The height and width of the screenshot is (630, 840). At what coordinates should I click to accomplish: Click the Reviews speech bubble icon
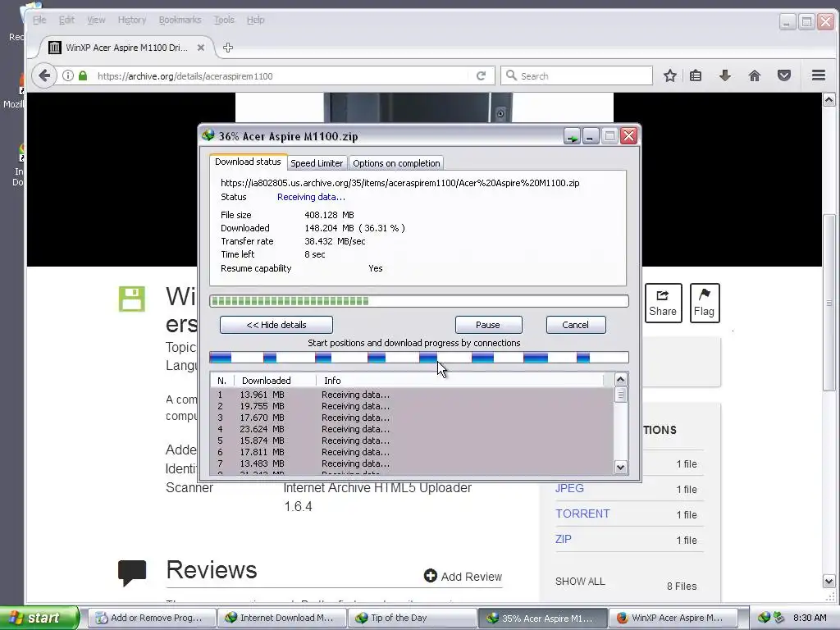pos(132,572)
